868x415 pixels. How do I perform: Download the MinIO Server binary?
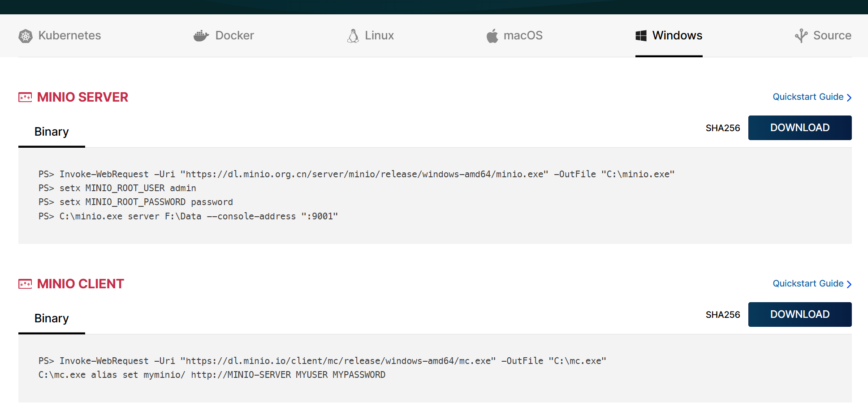(x=800, y=128)
